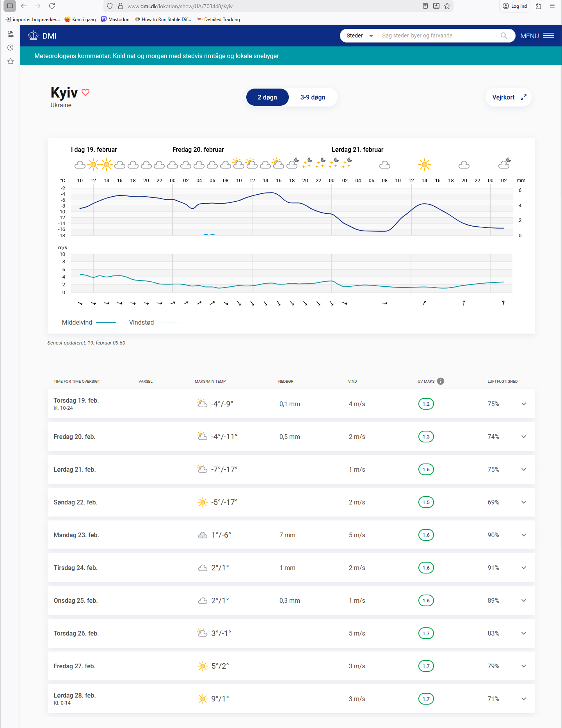Click the Log ind button
562x728 pixels.
tap(515, 6)
